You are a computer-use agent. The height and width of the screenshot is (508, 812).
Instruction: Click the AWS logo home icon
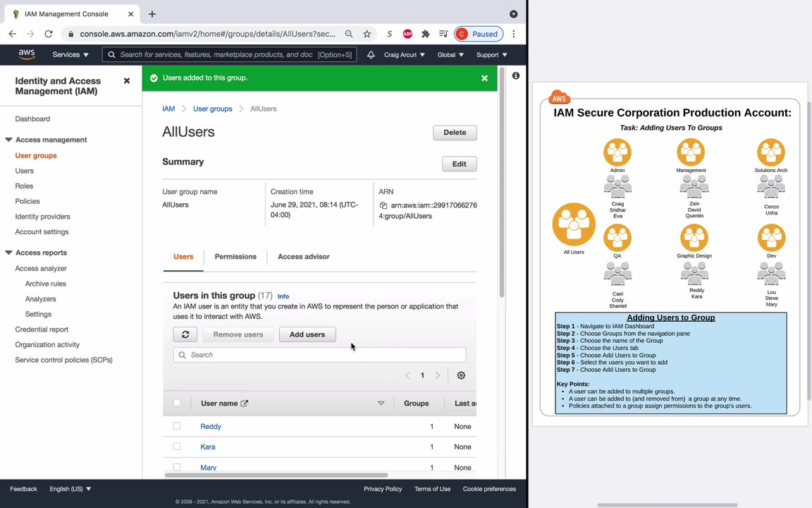[26, 54]
